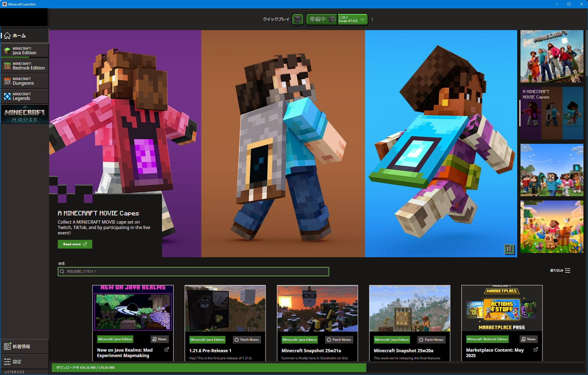588x375 pixels.
Task: Open the Marketplace Pass card image
Action: pyautogui.click(x=502, y=308)
